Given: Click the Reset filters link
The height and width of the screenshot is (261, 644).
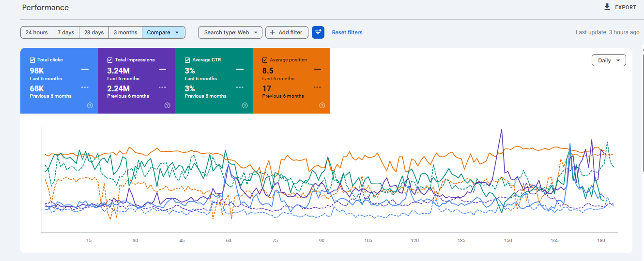Looking at the screenshot, I should click(x=347, y=32).
